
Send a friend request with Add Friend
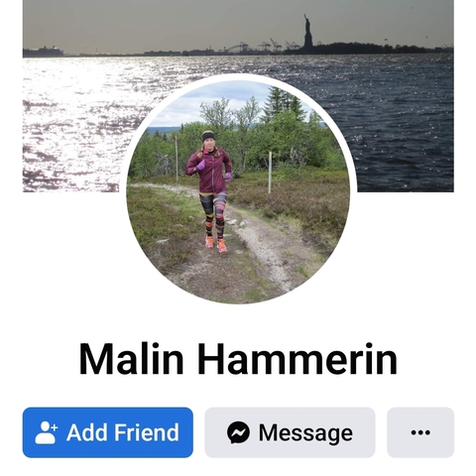pos(108,432)
